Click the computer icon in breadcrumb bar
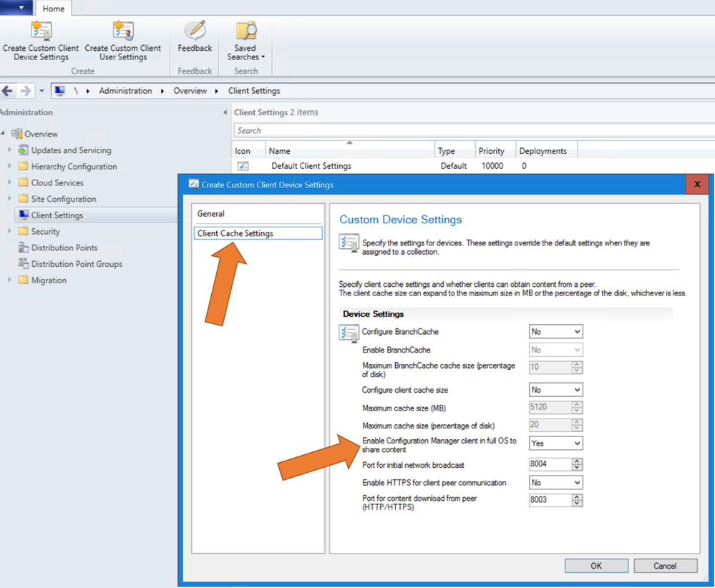 tap(59, 91)
